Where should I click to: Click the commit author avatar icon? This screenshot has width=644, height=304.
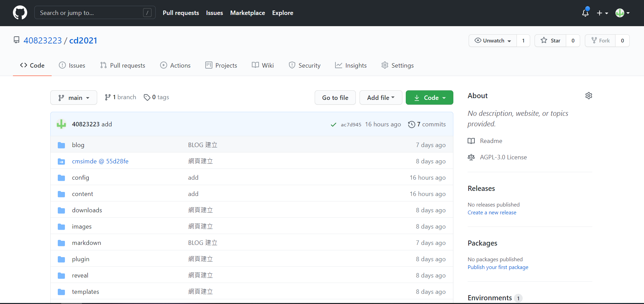tap(62, 124)
